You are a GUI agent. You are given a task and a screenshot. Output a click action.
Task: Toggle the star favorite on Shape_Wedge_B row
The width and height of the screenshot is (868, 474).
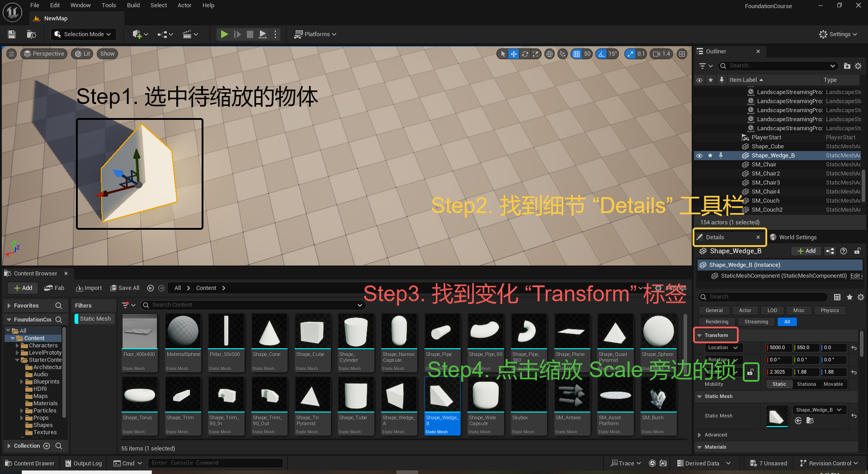710,156
